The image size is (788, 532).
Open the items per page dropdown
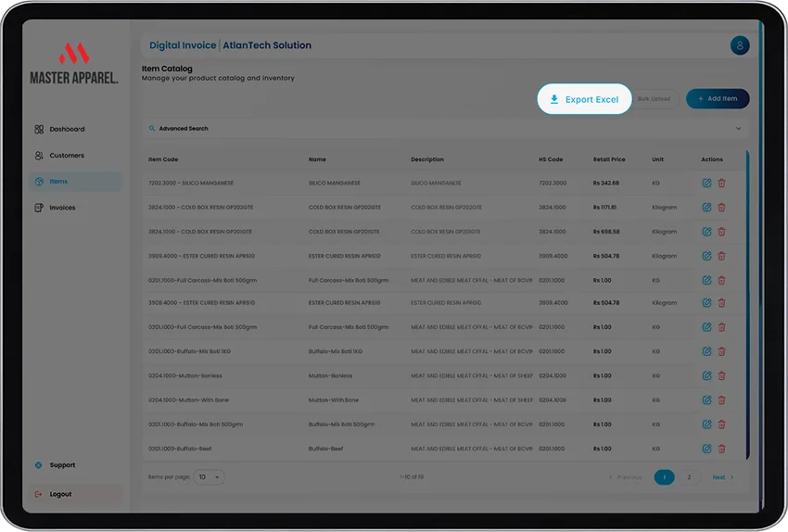(210, 476)
